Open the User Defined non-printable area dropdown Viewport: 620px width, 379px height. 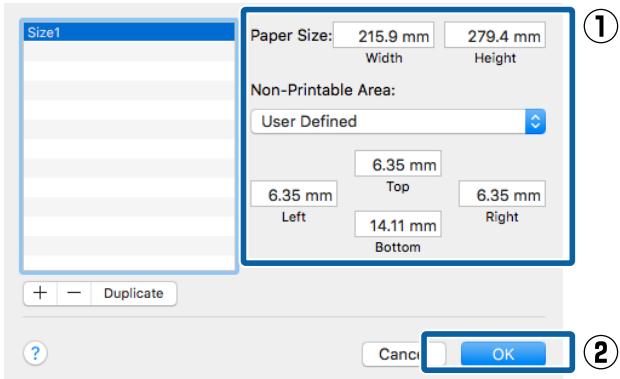pos(398,121)
